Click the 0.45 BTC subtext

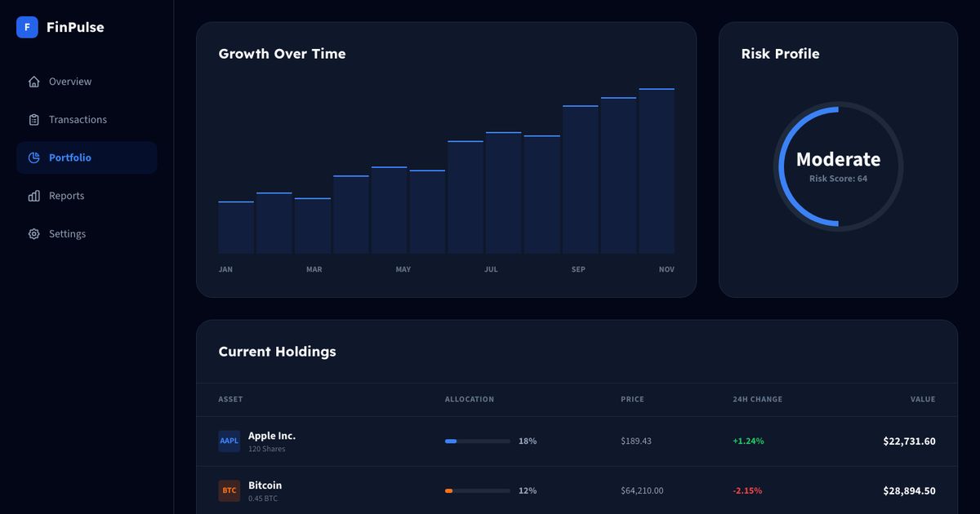tap(263, 498)
